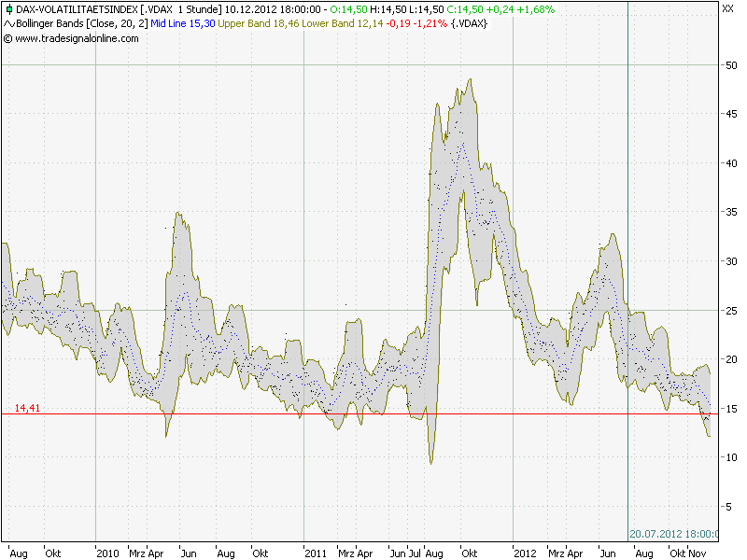This screenshot has width=747, height=560.
Task: Click the candlestick icon before DAX-VOLATILITAETSINDEX
Action: click(8, 9)
